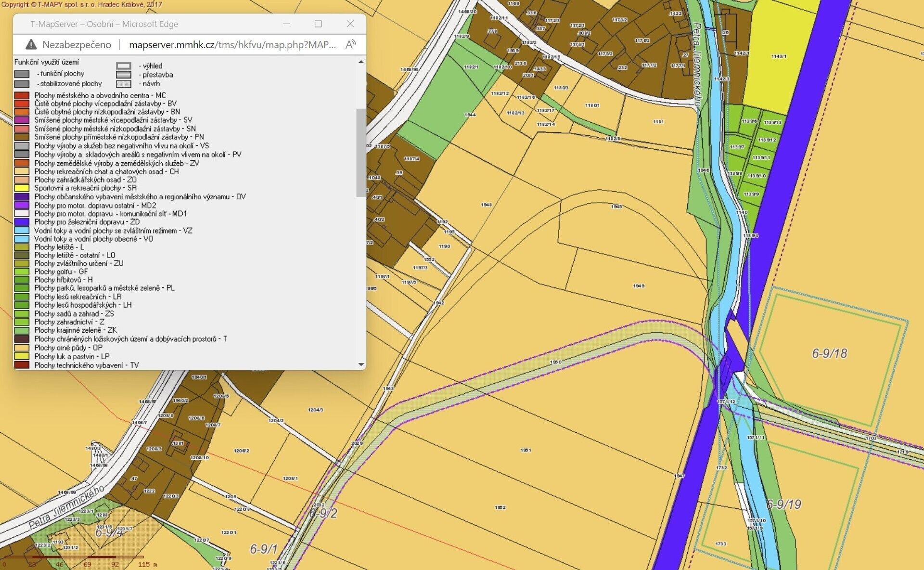The height and width of the screenshot is (570, 924).
Task: Click the VO vodní plochy obecné swatch
Action: [x=22, y=239]
